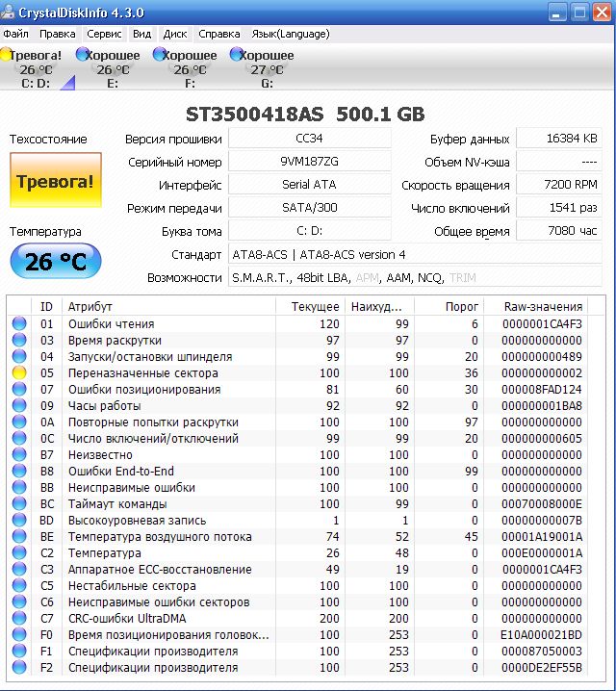616x691 pixels.
Task: Click status icon for F2 Спецификации производителя
Action: pos(19,667)
